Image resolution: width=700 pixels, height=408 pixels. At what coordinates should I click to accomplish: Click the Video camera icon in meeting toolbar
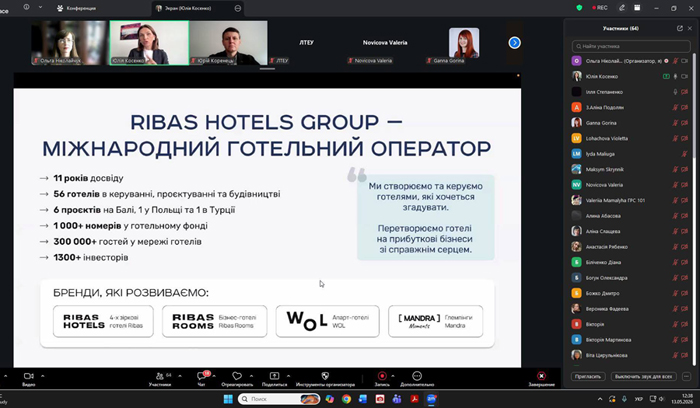click(x=29, y=376)
